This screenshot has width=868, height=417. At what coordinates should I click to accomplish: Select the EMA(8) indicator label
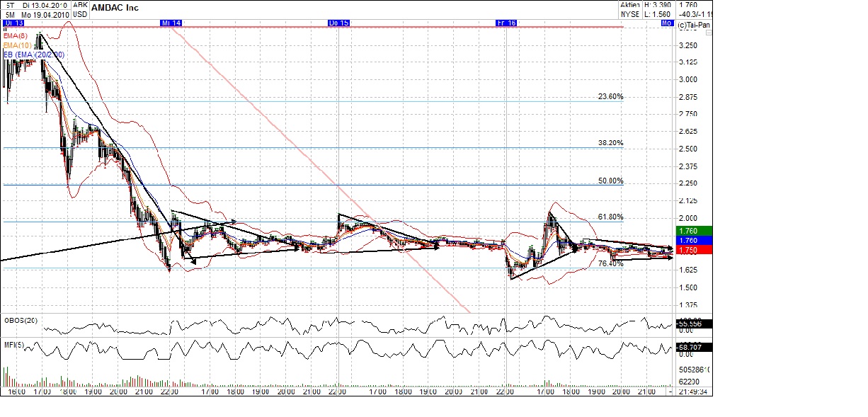click(x=15, y=35)
